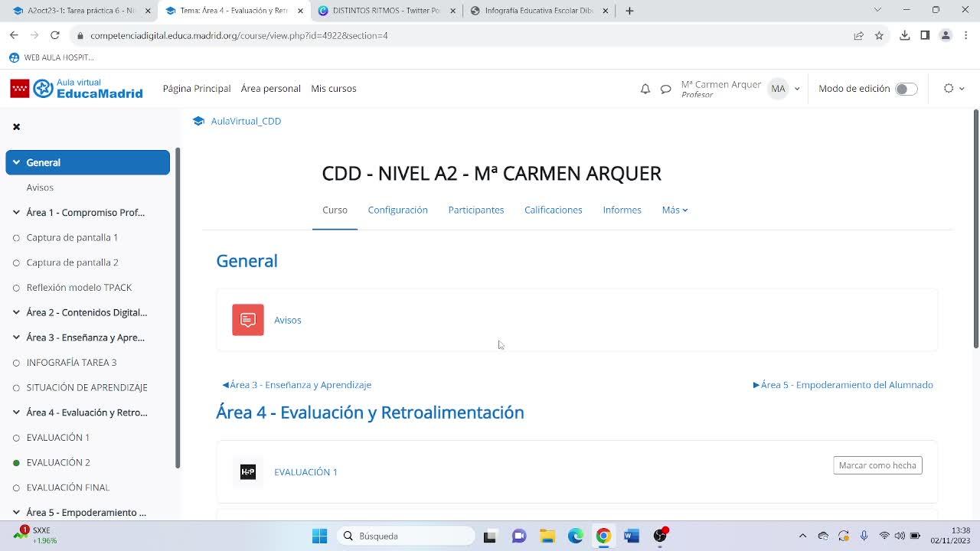Click the AulaVirtual_CDD graduation cap icon
The height and width of the screenshot is (551, 980).
click(198, 121)
